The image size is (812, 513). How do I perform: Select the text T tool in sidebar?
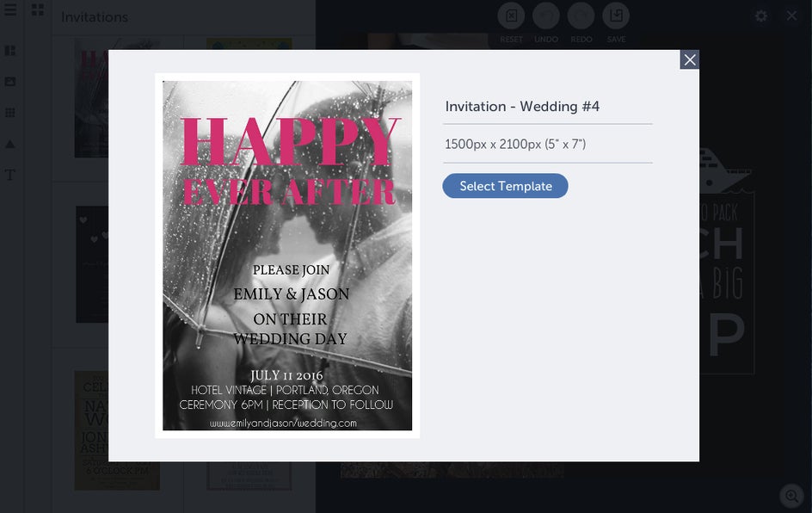(x=9, y=175)
